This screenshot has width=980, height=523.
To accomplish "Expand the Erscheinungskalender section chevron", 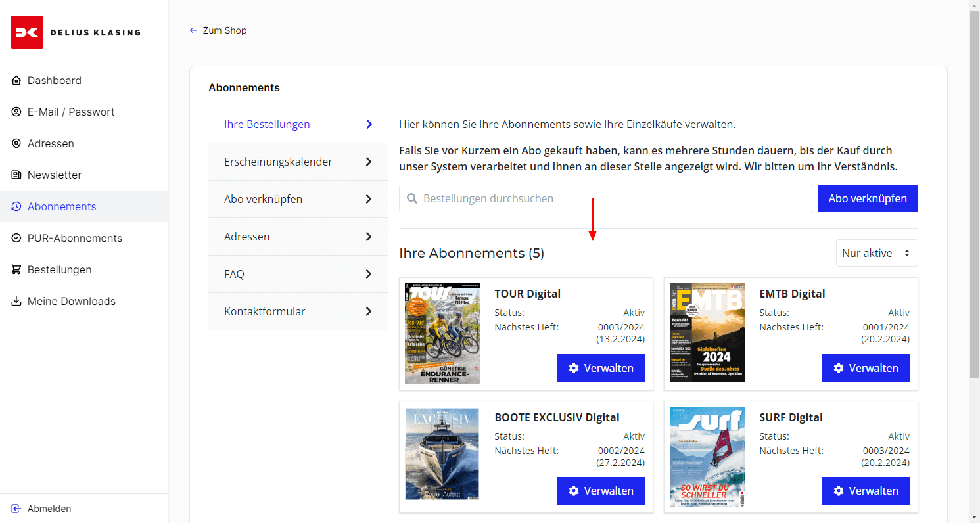I will pos(369,162).
